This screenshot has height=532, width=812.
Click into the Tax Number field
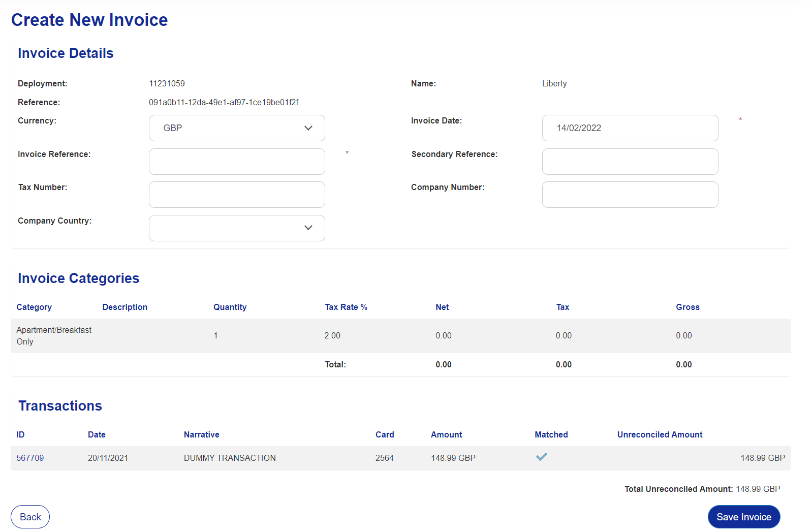[237, 195]
